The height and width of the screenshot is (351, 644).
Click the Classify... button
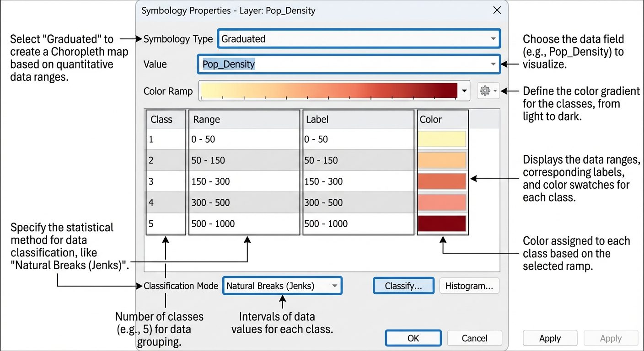[x=403, y=285]
